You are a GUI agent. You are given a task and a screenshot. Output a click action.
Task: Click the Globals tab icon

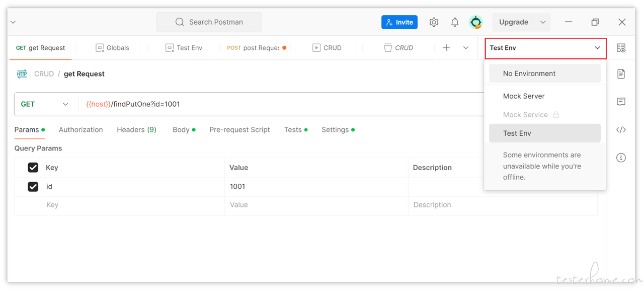(100, 48)
